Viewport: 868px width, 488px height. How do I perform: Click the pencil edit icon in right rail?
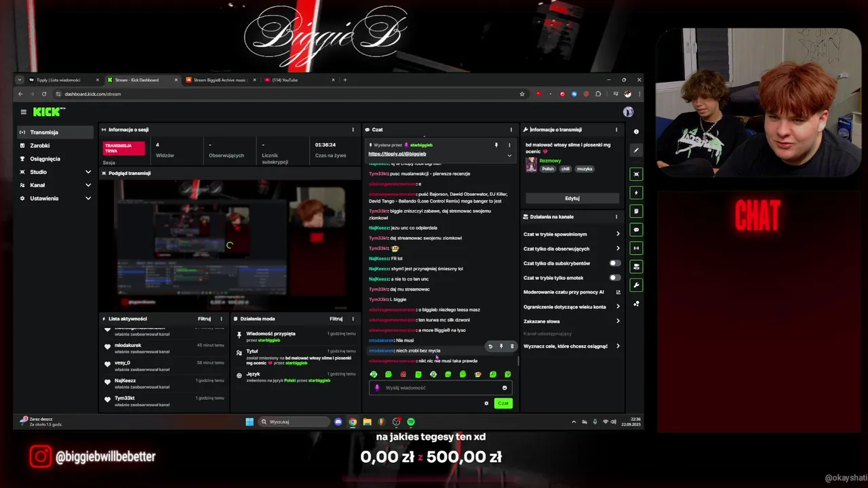point(636,150)
